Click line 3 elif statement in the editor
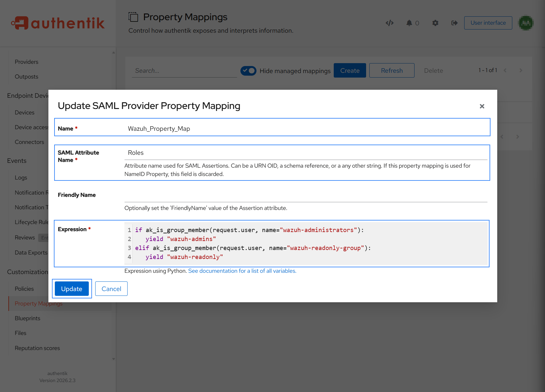545x392 pixels. (253, 248)
